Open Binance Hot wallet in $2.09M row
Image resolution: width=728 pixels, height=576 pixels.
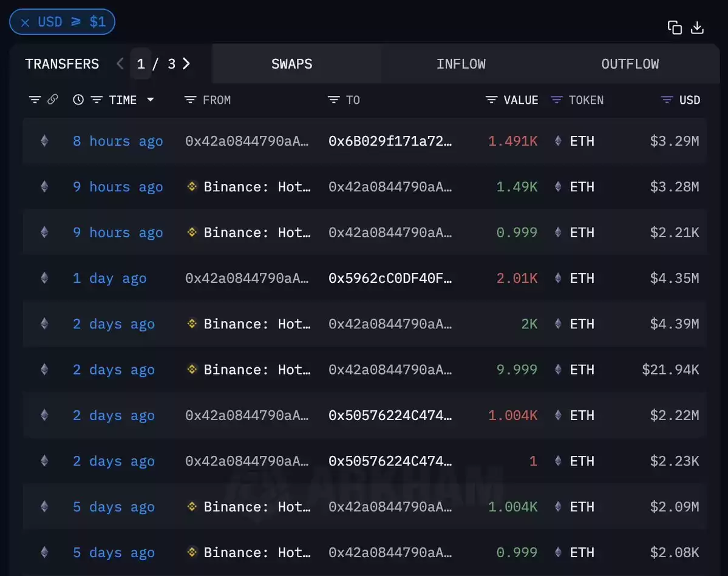click(x=257, y=506)
